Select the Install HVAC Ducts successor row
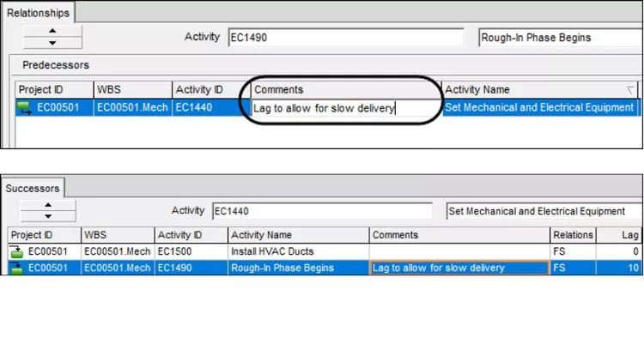The image size is (644, 362). (x=298, y=252)
